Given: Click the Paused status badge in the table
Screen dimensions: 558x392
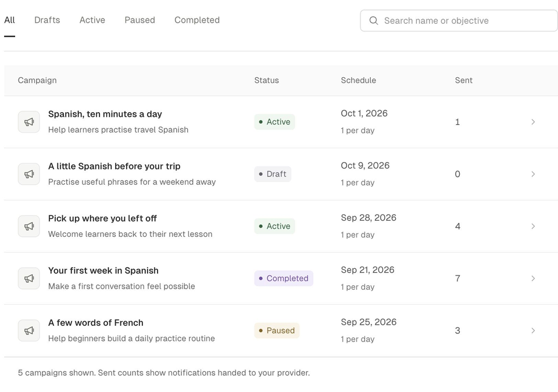Looking at the screenshot, I should (277, 330).
